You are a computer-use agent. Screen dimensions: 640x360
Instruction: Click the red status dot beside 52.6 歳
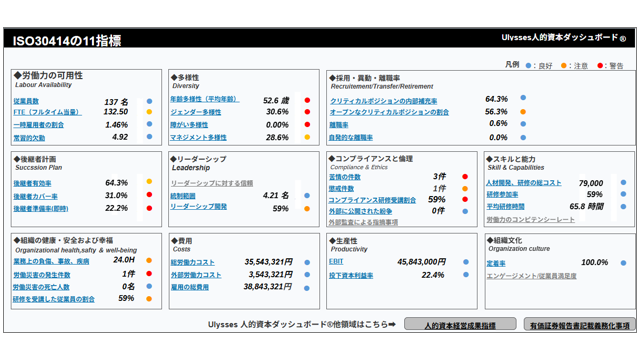pyautogui.click(x=307, y=100)
